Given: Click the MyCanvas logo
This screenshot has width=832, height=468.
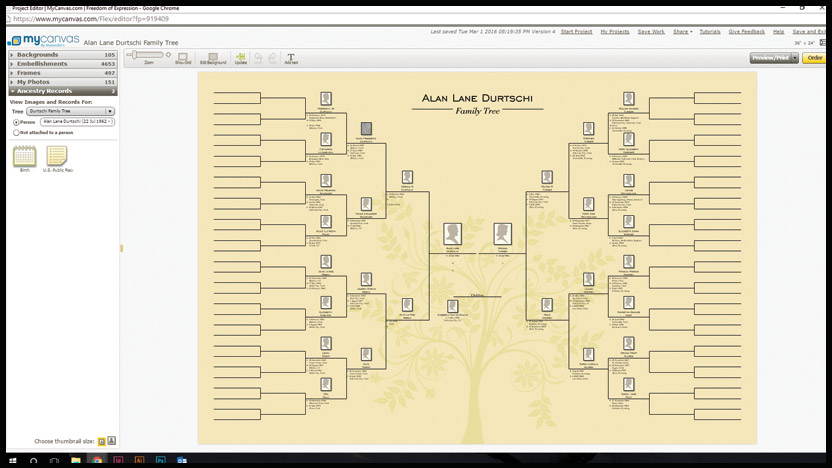Looking at the screenshot, I should [x=45, y=40].
